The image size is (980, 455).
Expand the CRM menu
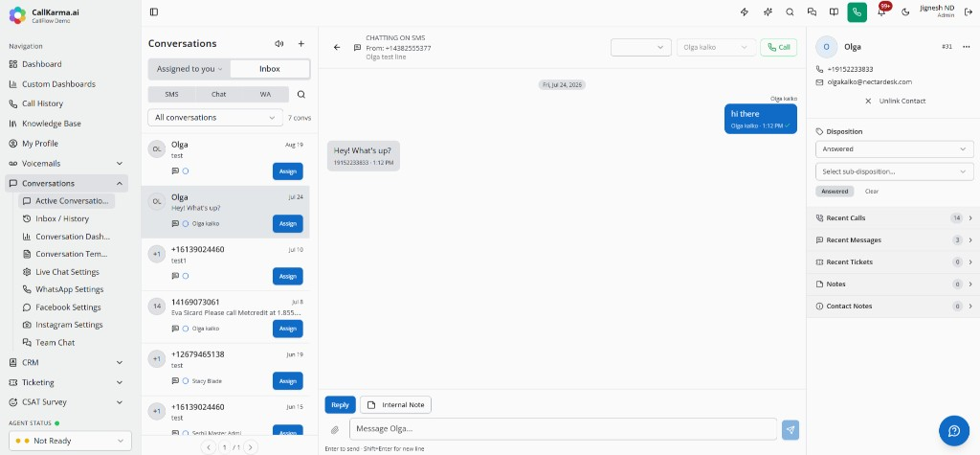click(66, 362)
